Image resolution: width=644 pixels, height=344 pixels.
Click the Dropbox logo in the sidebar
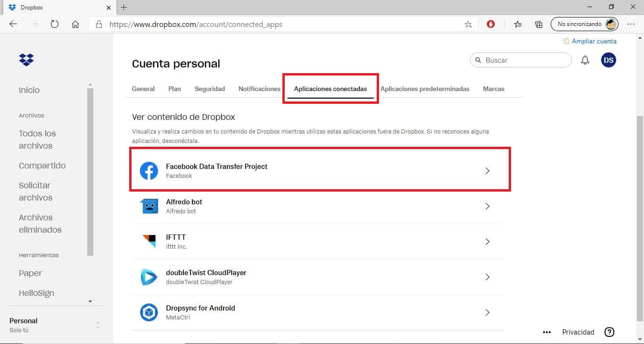26,60
